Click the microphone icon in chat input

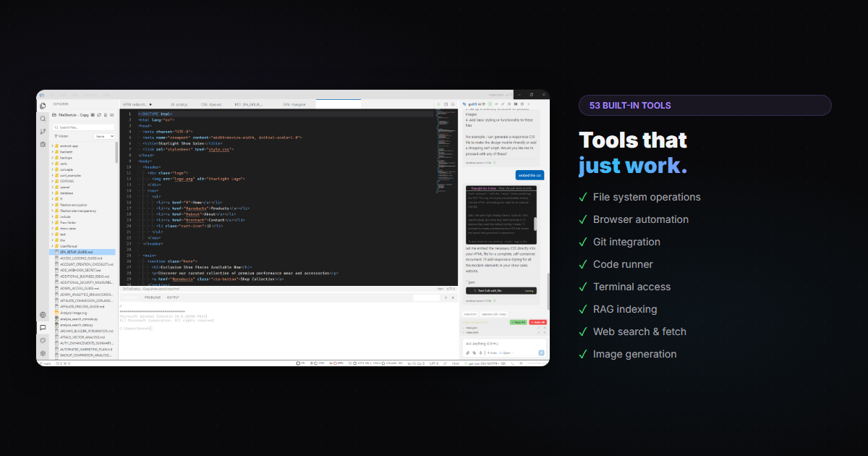[x=480, y=352]
